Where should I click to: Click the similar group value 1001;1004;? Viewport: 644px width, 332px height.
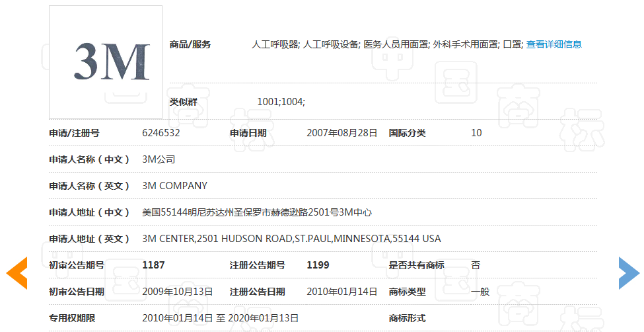(281, 102)
